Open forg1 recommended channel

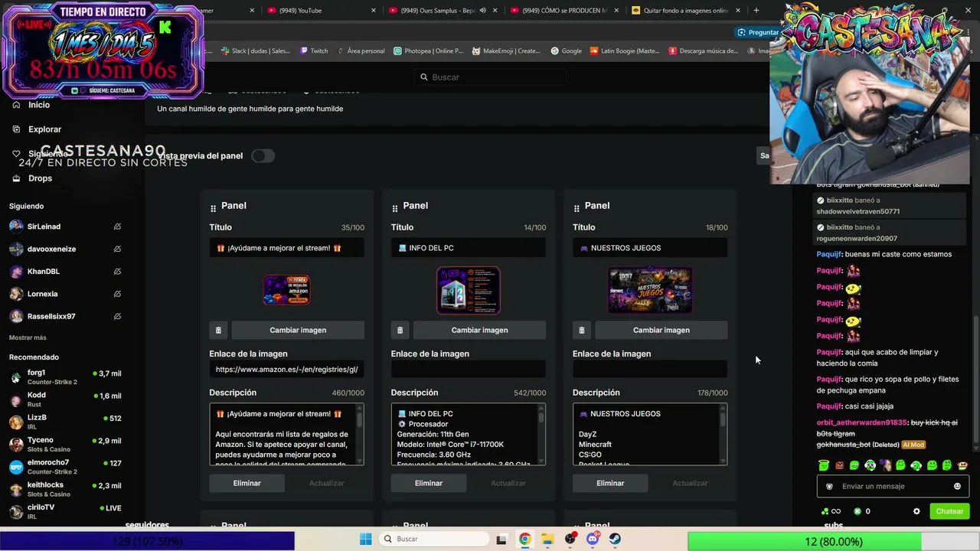point(65,377)
